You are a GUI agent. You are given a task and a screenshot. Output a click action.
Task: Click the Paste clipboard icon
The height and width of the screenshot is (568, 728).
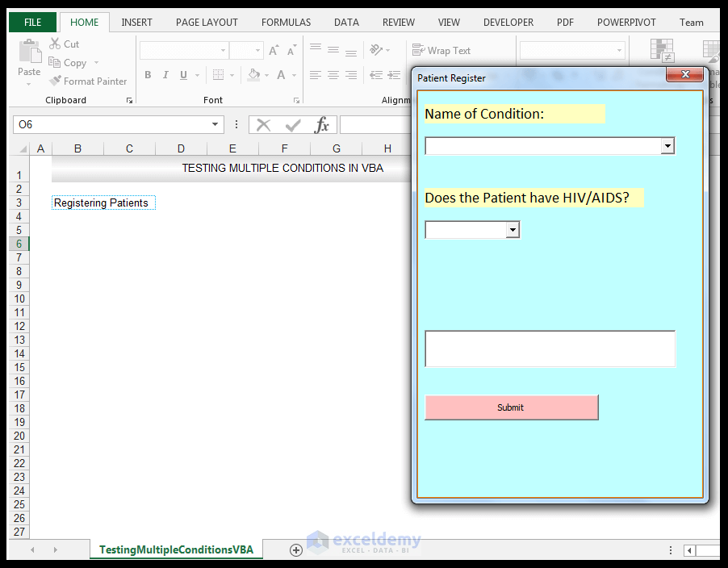tap(30, 51)
